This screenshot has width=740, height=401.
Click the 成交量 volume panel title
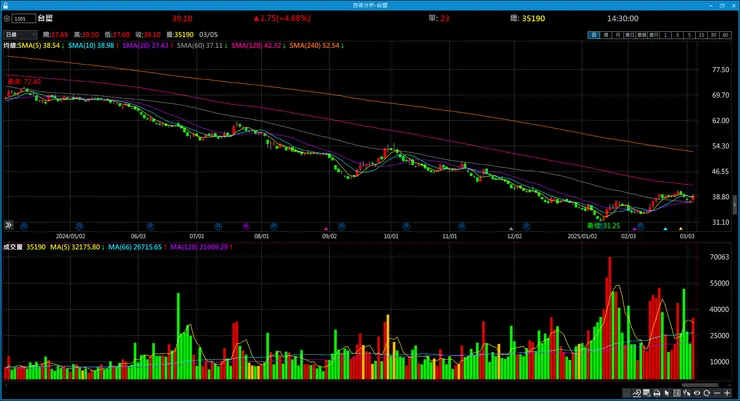click(13, 247)
